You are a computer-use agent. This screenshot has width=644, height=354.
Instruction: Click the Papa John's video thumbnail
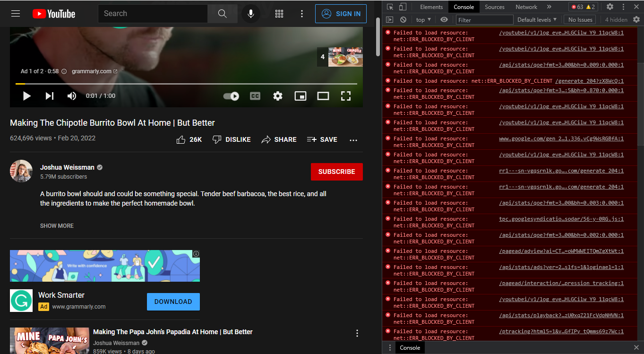click(50, 341)
